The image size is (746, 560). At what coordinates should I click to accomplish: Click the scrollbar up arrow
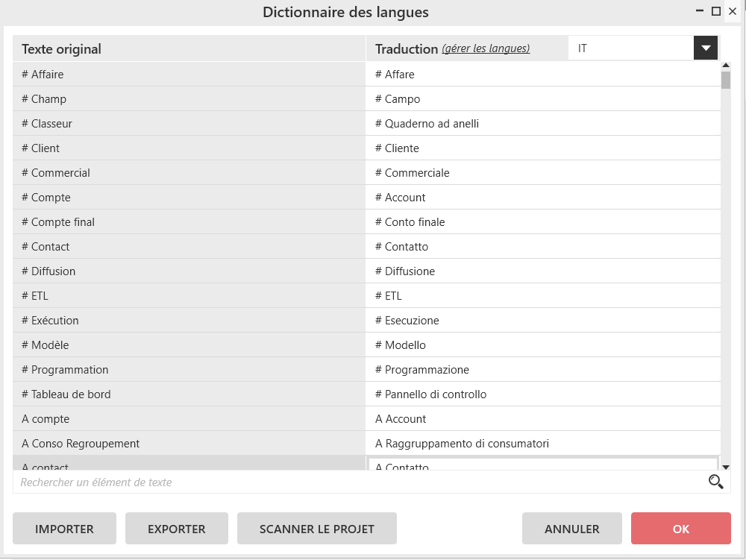point(726,66)
